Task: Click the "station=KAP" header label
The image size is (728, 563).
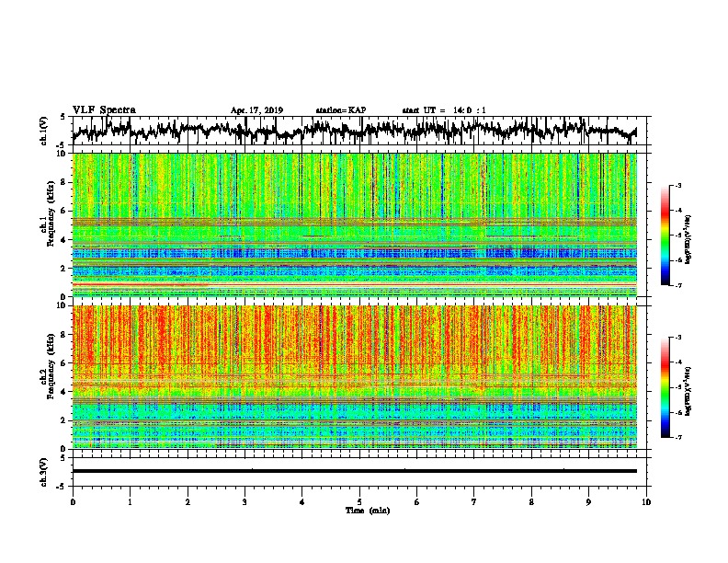Action: pyautogui.click(x=341, y=110)
